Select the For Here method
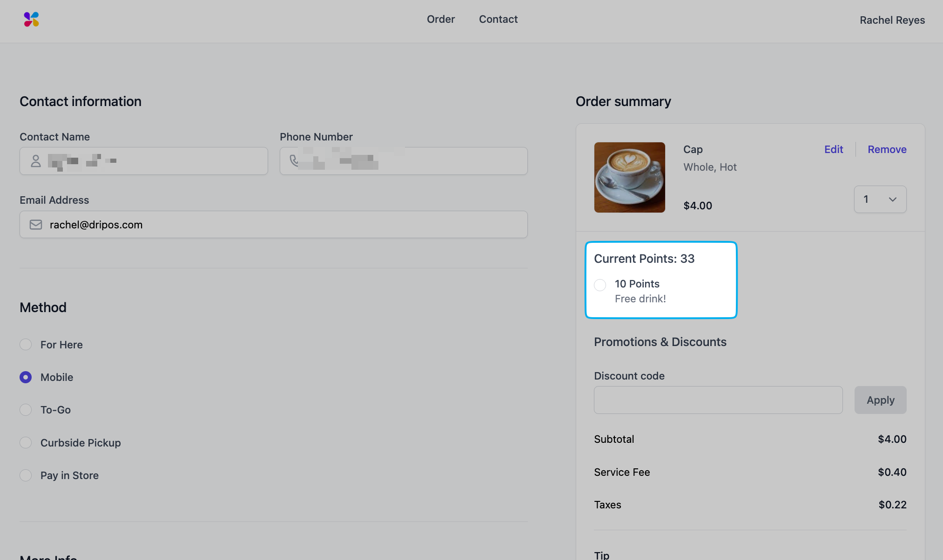 tap(26, 345)
